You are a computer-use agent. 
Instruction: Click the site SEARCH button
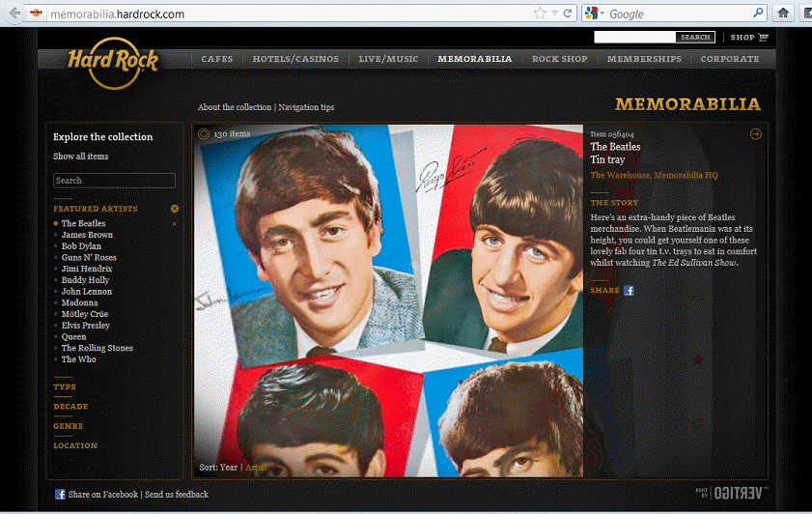click(x=695, y=38)
